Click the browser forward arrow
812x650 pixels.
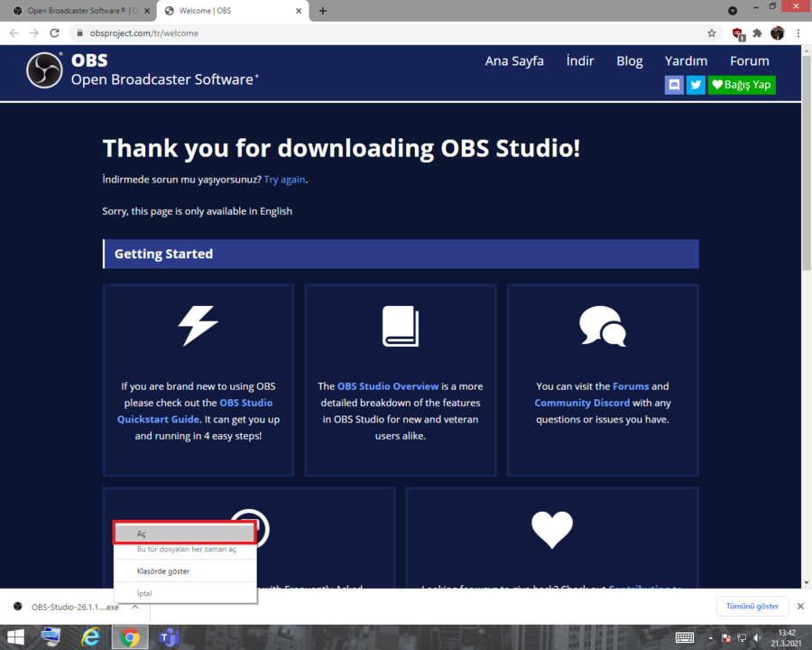34,33
